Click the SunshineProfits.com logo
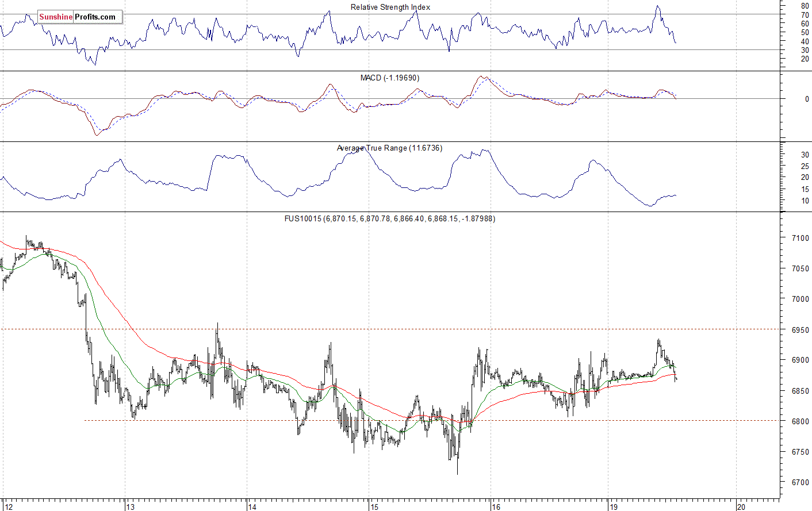 coord(80,17)
